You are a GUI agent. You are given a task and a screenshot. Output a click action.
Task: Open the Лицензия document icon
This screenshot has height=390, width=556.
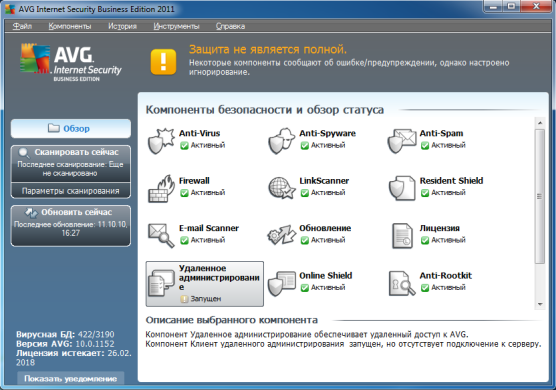[x=402, y=235]
